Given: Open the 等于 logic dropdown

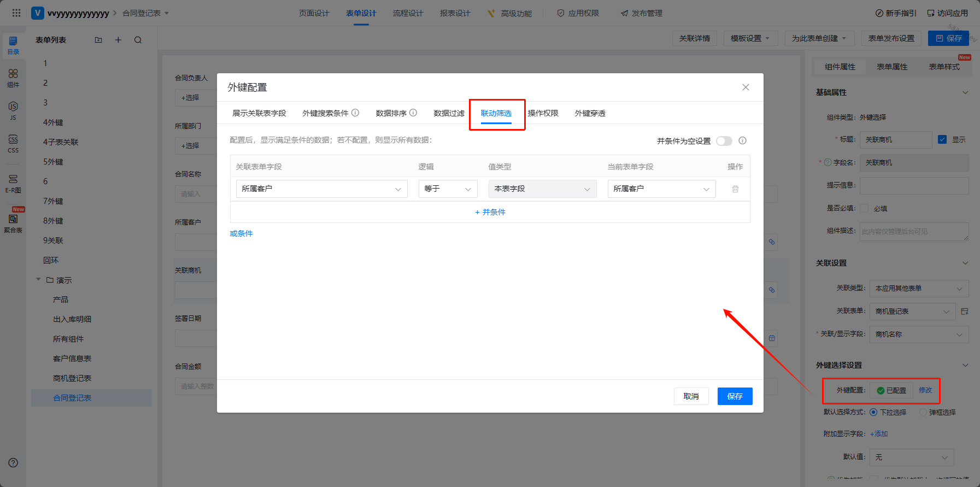Looking at the screenshot, I should click(448, 189).
